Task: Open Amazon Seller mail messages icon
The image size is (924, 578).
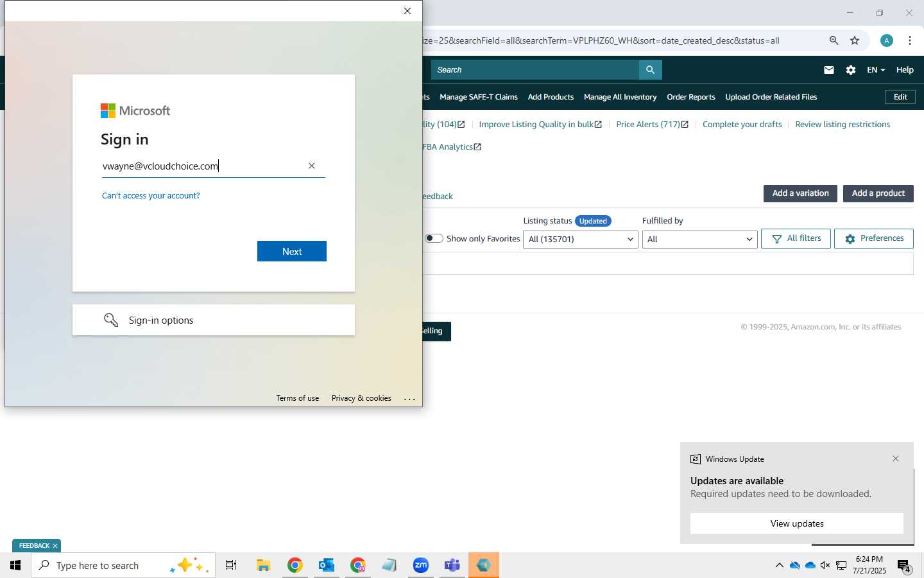Action: (829, 70)
